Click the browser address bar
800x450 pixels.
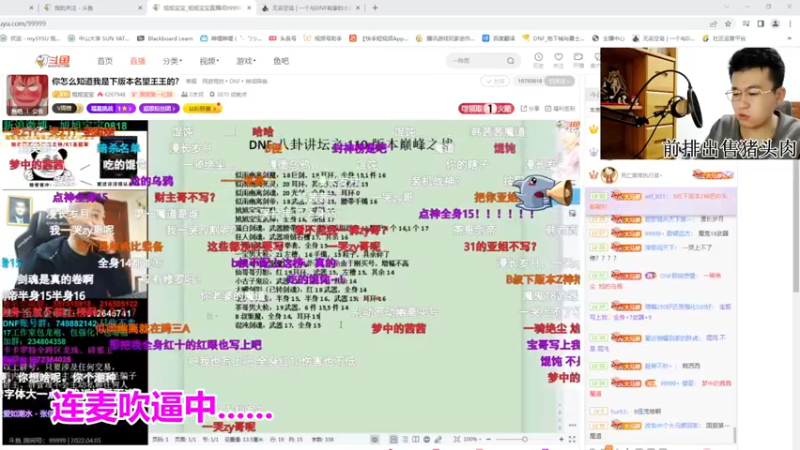[352, 23]
